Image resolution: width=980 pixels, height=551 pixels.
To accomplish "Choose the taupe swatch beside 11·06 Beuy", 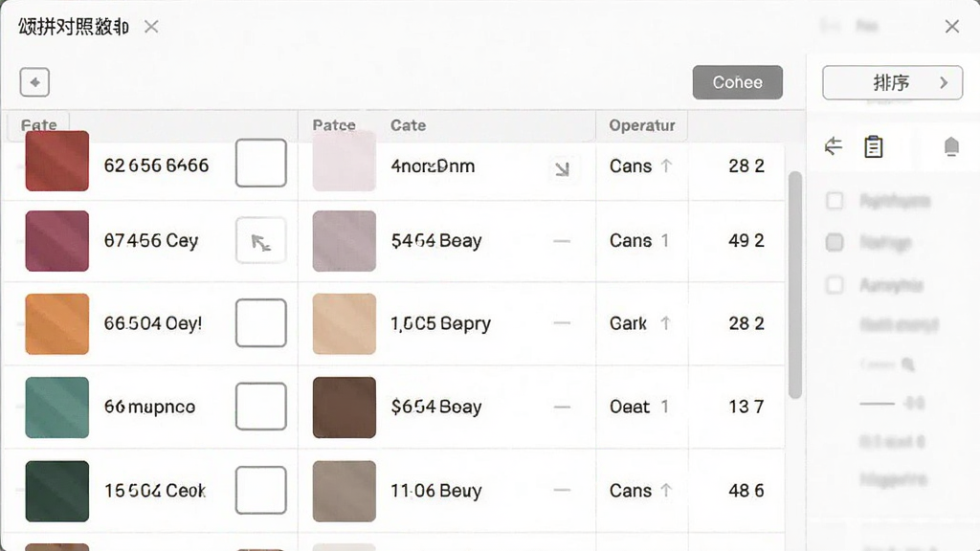I will [x=345, y=491].
